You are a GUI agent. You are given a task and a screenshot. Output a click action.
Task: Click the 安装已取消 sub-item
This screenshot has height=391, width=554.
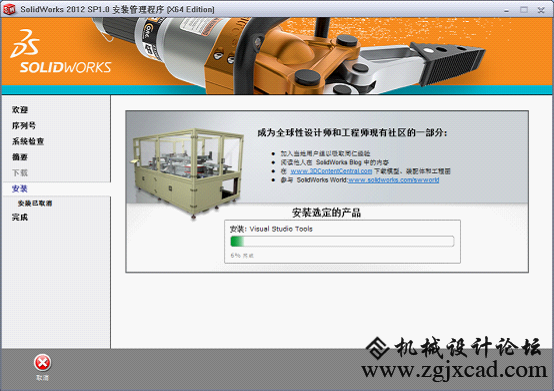pyautogui.click(x=35, y=203)
